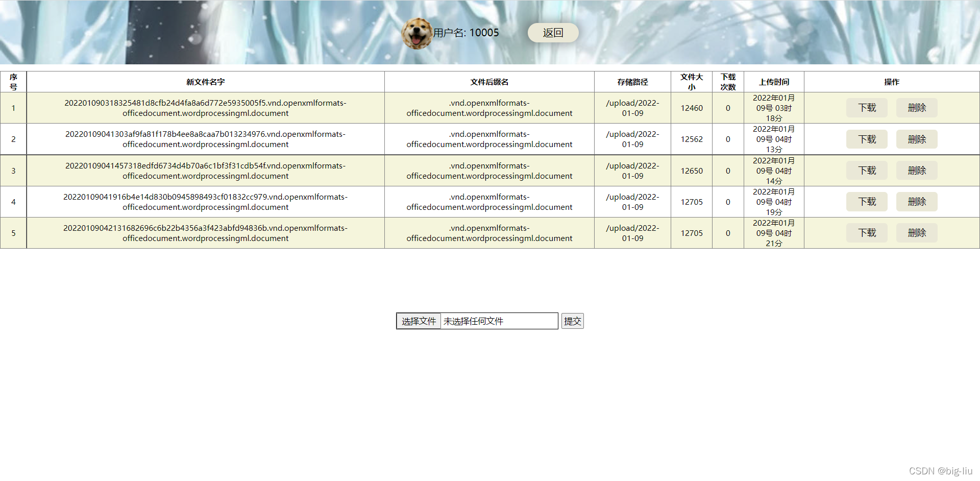Click the 提交 submit button
980x481 pixels.
coord(573,321)
